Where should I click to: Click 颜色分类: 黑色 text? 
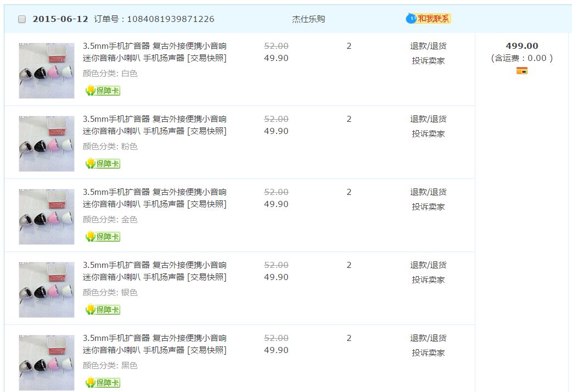click(110, 365)
